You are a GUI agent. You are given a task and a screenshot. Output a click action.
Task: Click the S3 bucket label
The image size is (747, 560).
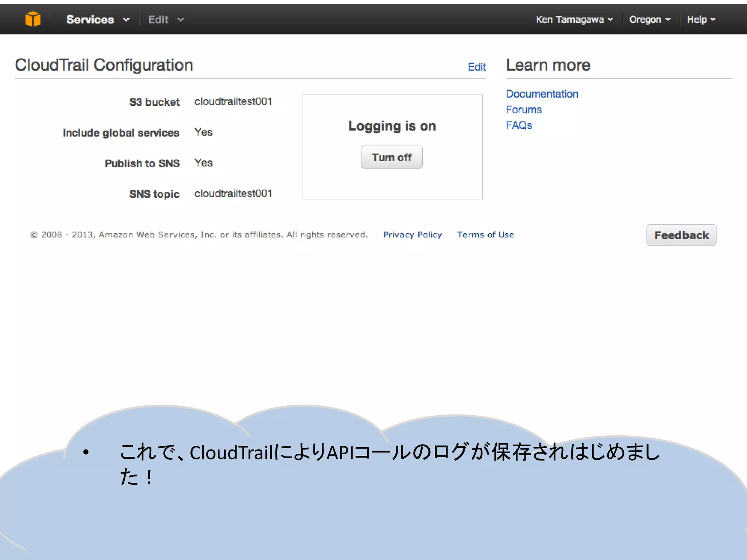[x=155, y=102]
